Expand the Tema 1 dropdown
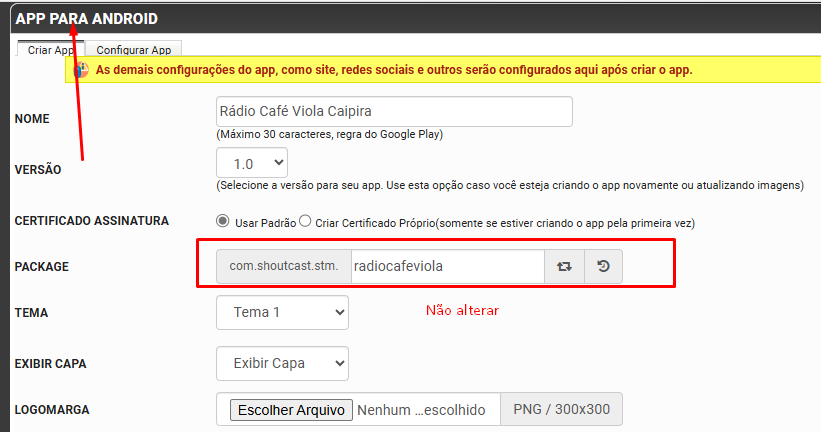The width and height of the screenshot is (821, 432). tap(282, 312)
